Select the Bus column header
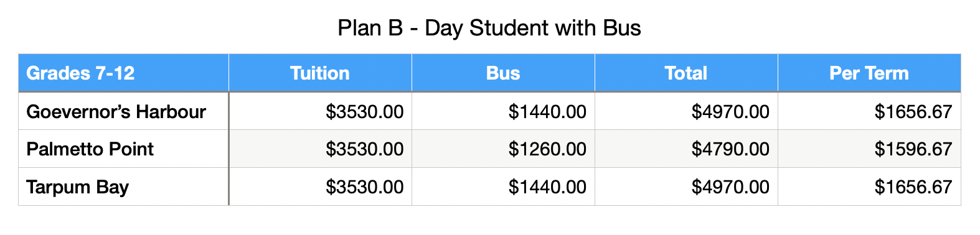This screenshot has width=980, height=235. 503,73
